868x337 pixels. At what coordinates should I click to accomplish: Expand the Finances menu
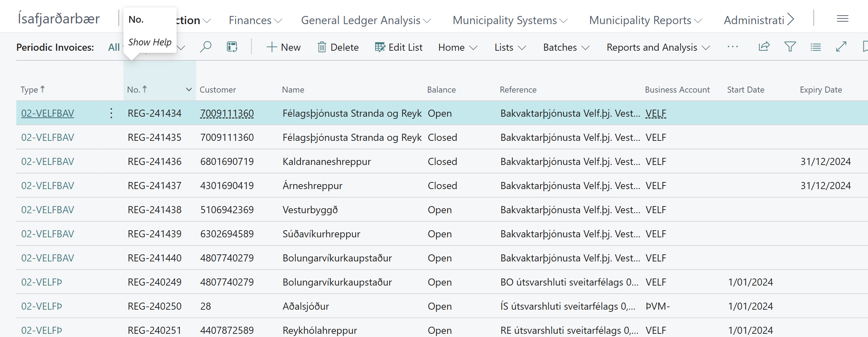coord(255,20)
